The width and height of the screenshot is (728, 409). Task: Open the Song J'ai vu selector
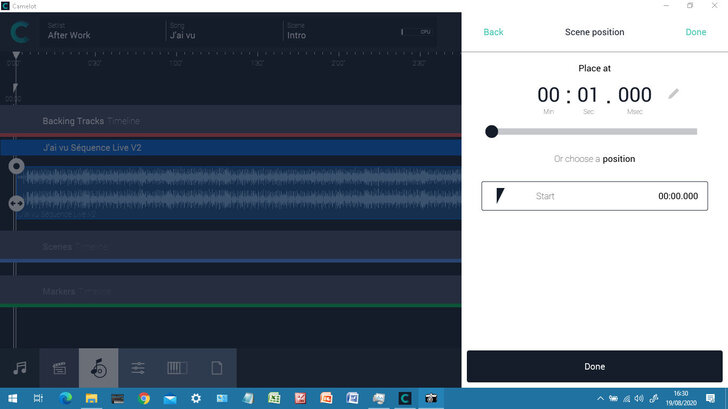[220, 32]
